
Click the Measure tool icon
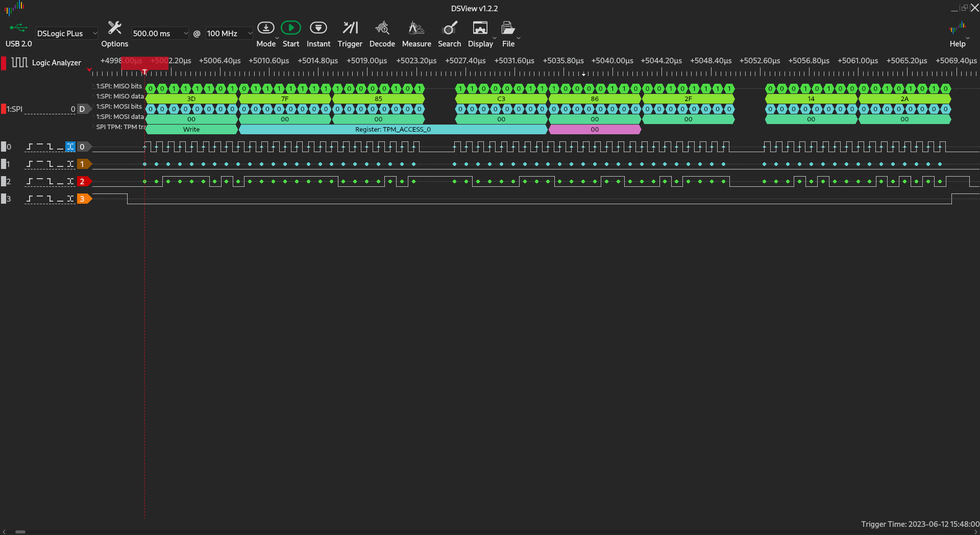click(416, 28)
